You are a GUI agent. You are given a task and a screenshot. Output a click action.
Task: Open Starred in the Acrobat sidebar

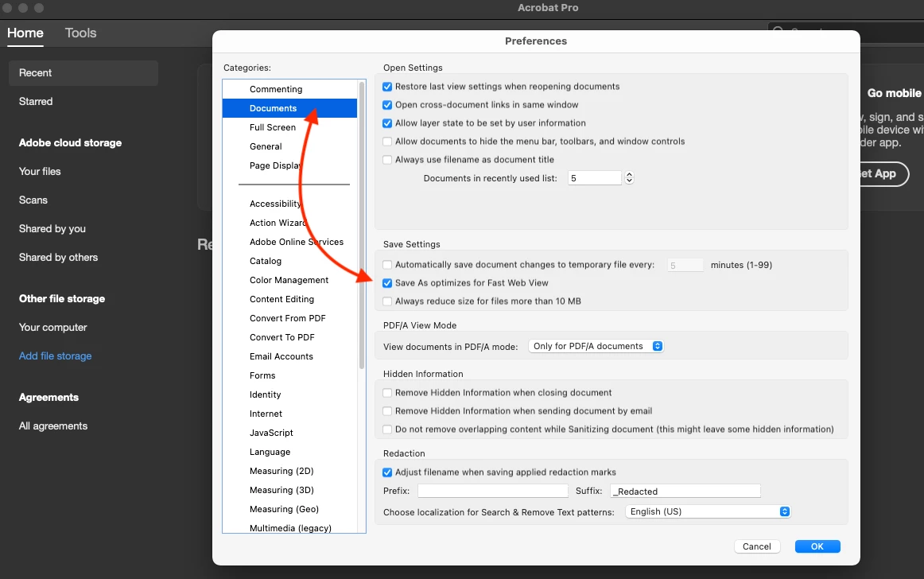pyautogui.click(x=35, y=102)
